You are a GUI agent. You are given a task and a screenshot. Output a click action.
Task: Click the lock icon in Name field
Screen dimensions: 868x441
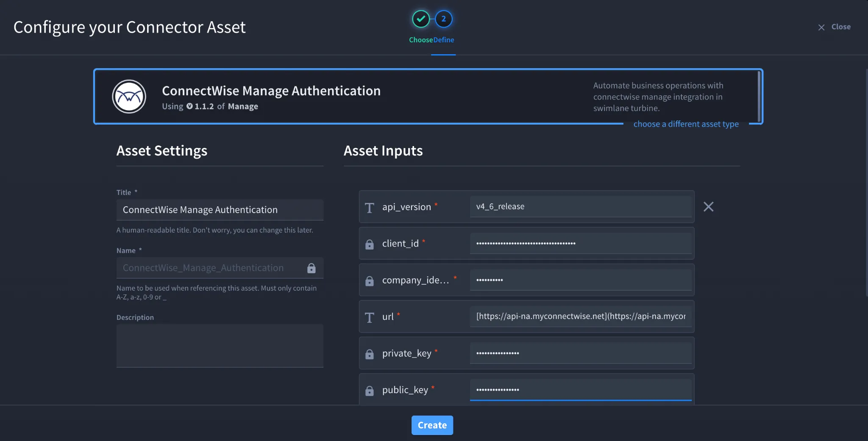(x=312, y=268)
